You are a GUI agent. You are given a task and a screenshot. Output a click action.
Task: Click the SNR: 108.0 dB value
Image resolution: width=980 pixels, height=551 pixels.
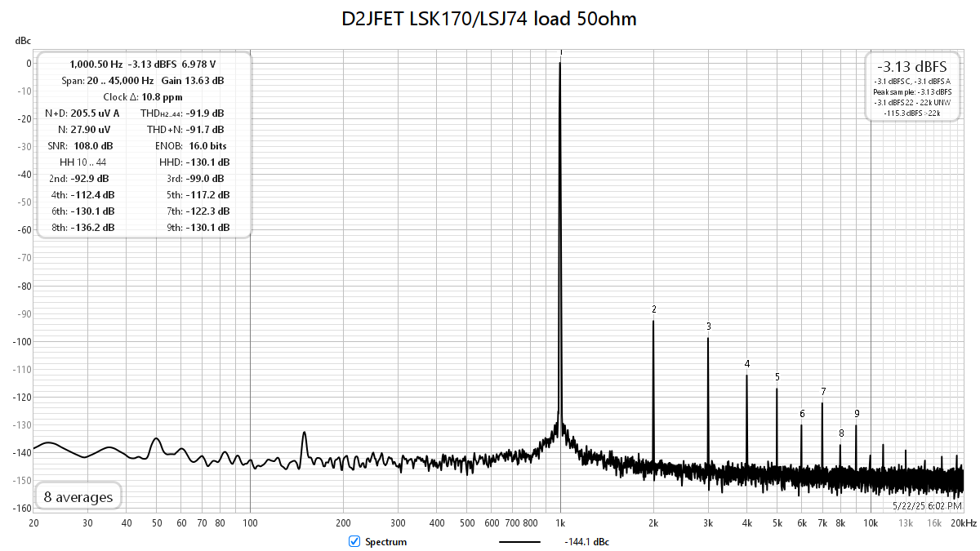pos(81,146)
